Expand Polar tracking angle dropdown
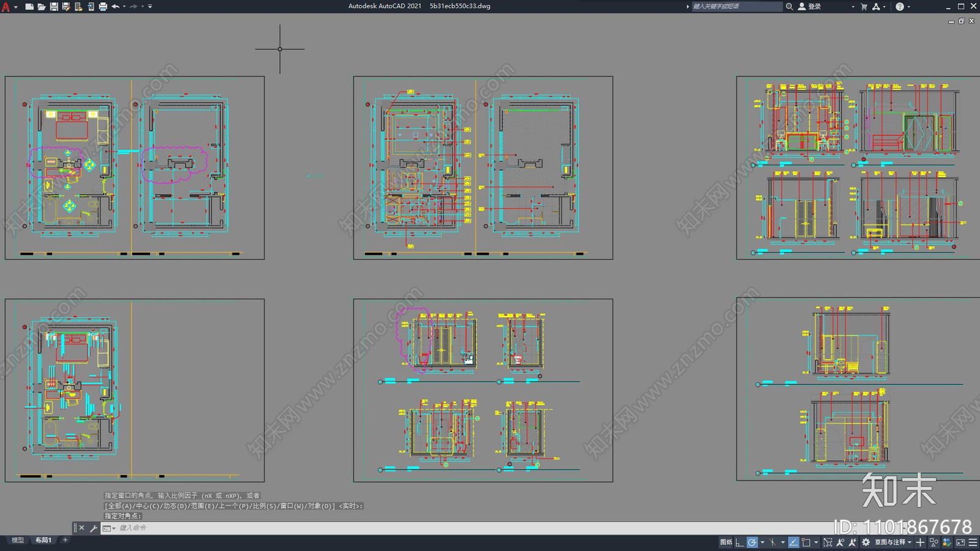 [x=763, y=542]
